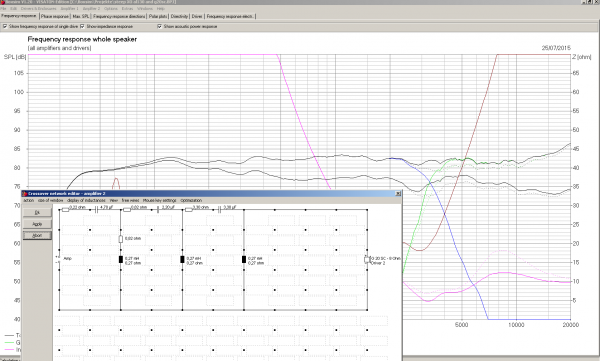Click the Amp label in the schematic
The height and width of the screenshot is (361, 600).
tap(67, 259)
